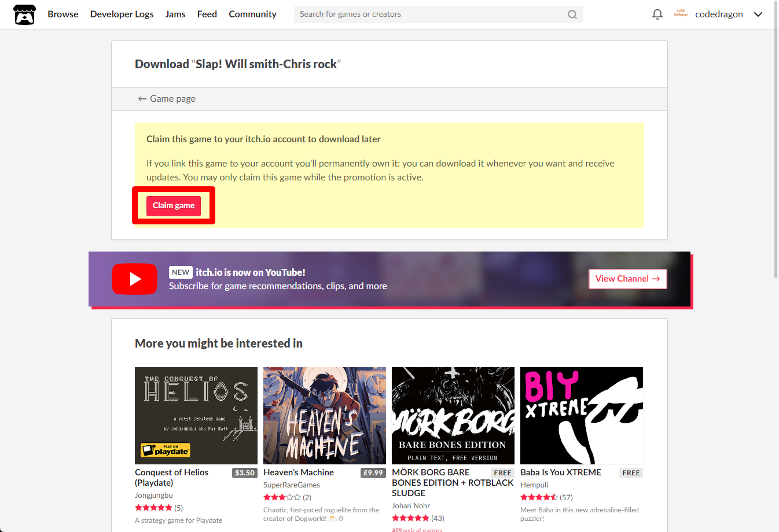Open Conquest of Helios thumbnail

tap(196, 416)
